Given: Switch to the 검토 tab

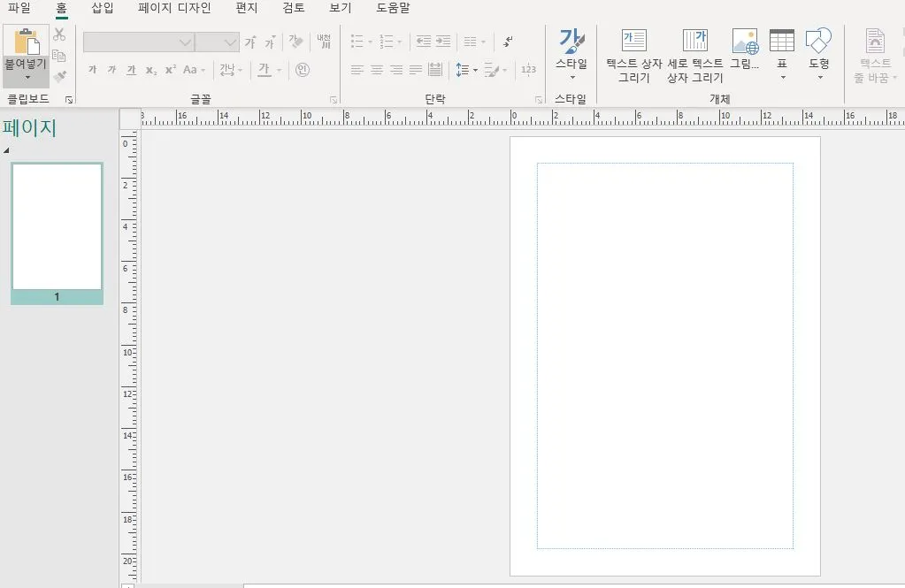Looking at the screenshot, I should pos(293,8).
